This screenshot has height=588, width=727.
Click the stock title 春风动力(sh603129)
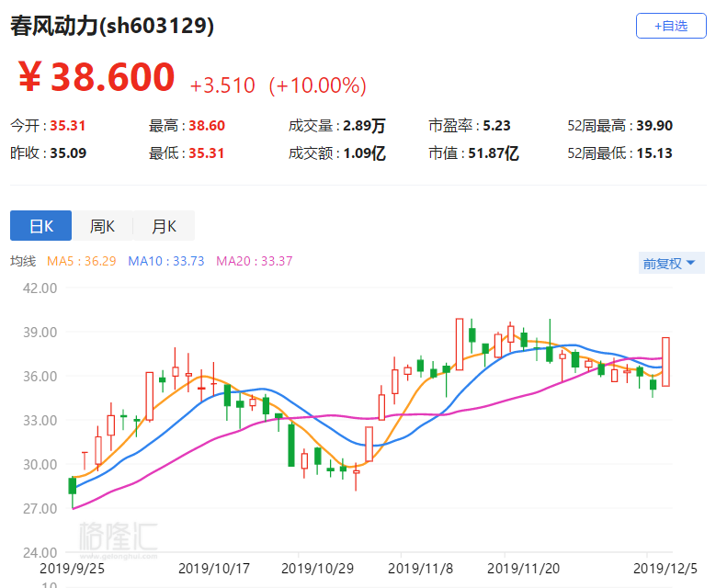point(112,26)
